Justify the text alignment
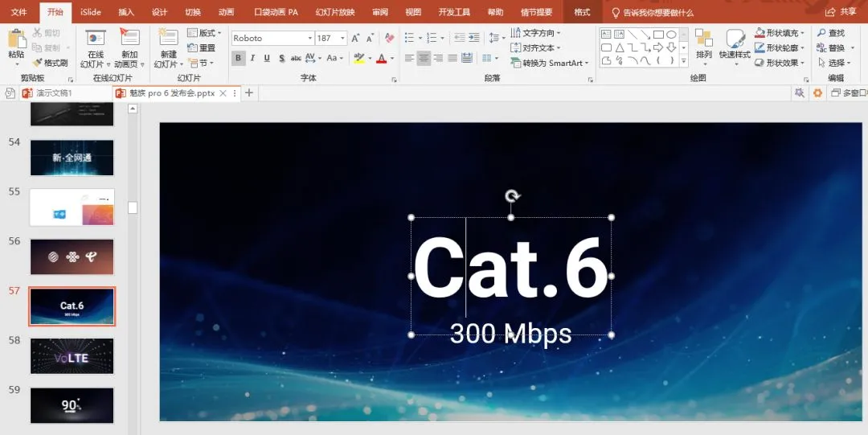Viewport: 868px width, 435px height. coord(452,58)
